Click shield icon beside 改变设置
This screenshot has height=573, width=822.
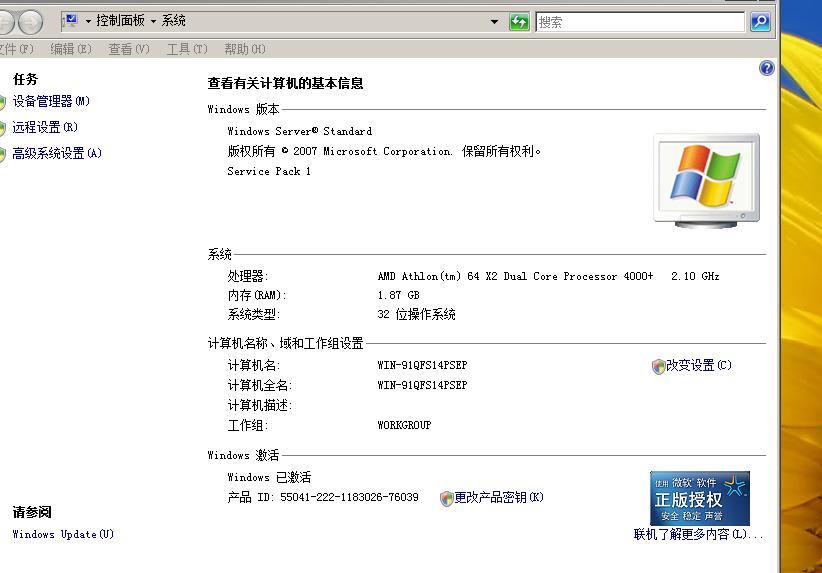pyautogui.click(x=658, y=366)
